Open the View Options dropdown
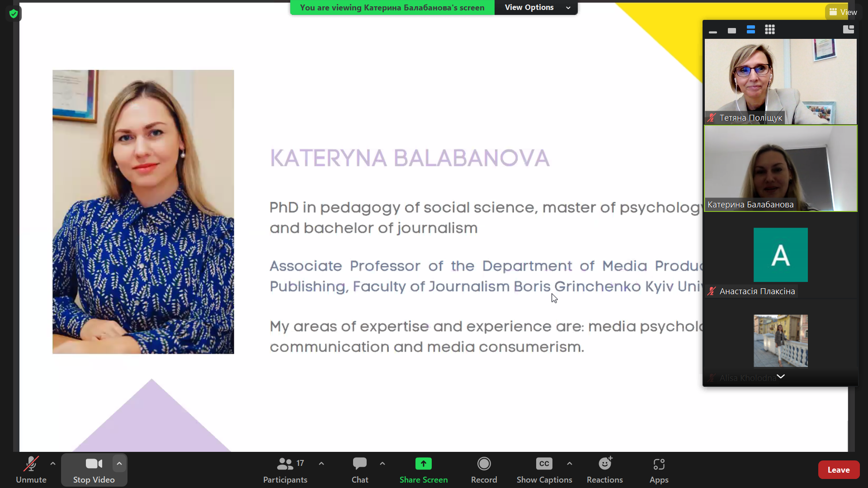Image resolution: width=868 pixels, height=488 pixels. pyautogui.click(x=536, y=8)
